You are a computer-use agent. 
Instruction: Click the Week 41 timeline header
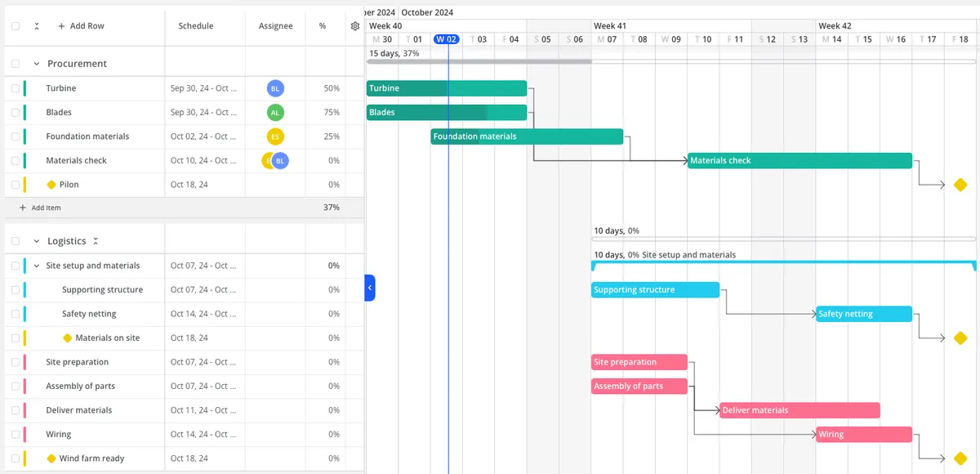coord(610,26)
